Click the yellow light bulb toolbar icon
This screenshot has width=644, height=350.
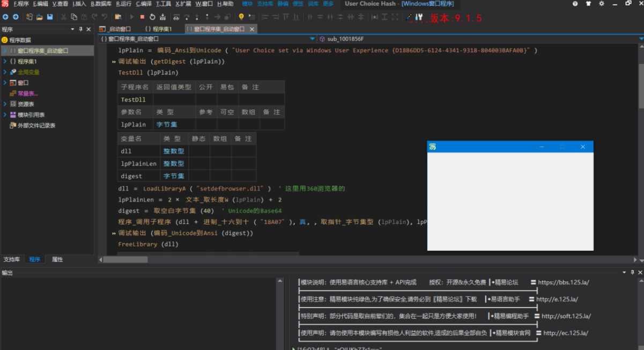tap(241, 17)
